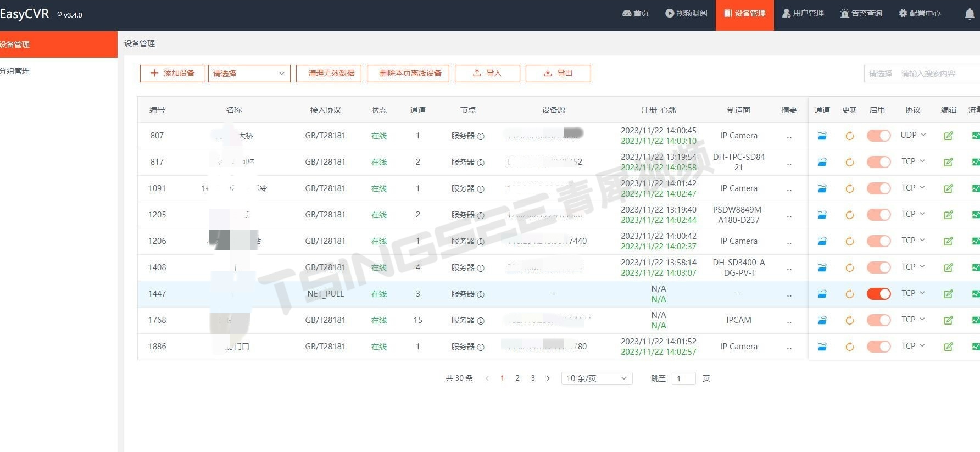The height and width of the screenshot is (452, 980).
Task: Click refresh update icon for device 1768
Action: click(849, 320)
